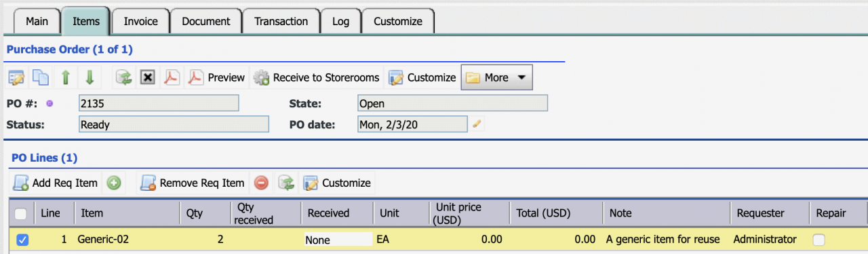Open the Received field showing None

click(x=338, y=239)
